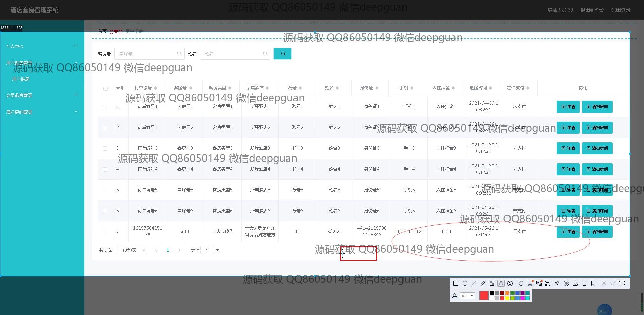Click the text recognition OCR icon
The width and height of the screenshot is (644, 315).
coord(548,283)
